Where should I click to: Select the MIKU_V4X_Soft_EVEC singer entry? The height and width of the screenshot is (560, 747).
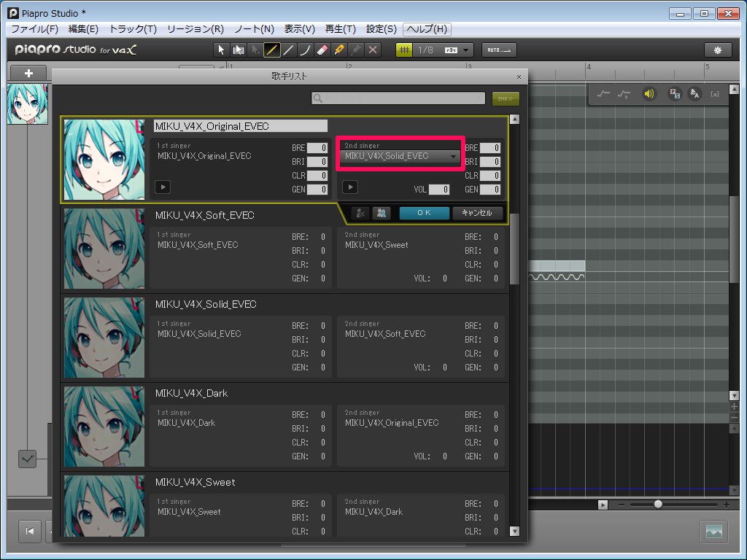point(285,249)
